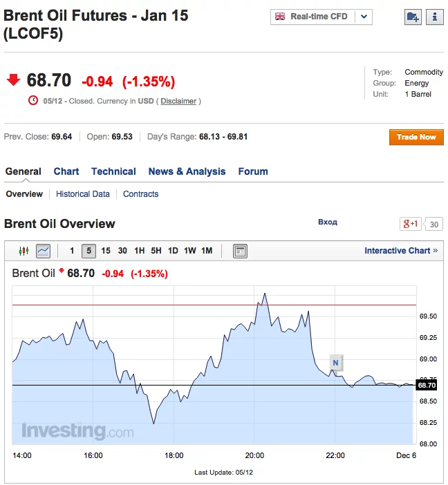Open the Historical Data sub-tab
This screenshot has width=448, height=485.
83,194
